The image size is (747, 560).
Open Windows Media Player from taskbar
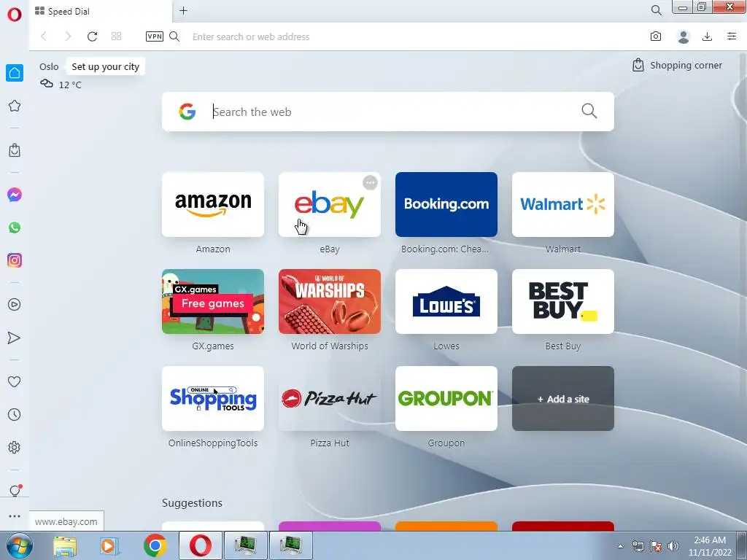[x=109, y=545]
